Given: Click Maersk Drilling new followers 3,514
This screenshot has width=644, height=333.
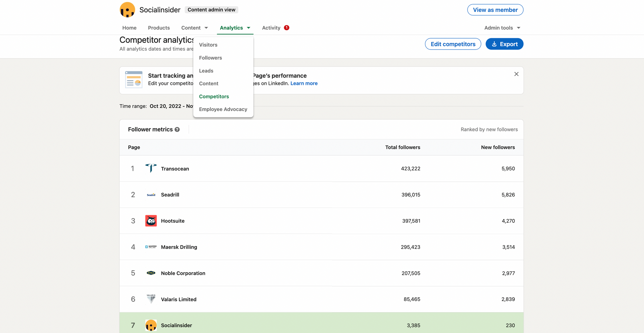Looking at the screenshot, I should coord(508,247).
